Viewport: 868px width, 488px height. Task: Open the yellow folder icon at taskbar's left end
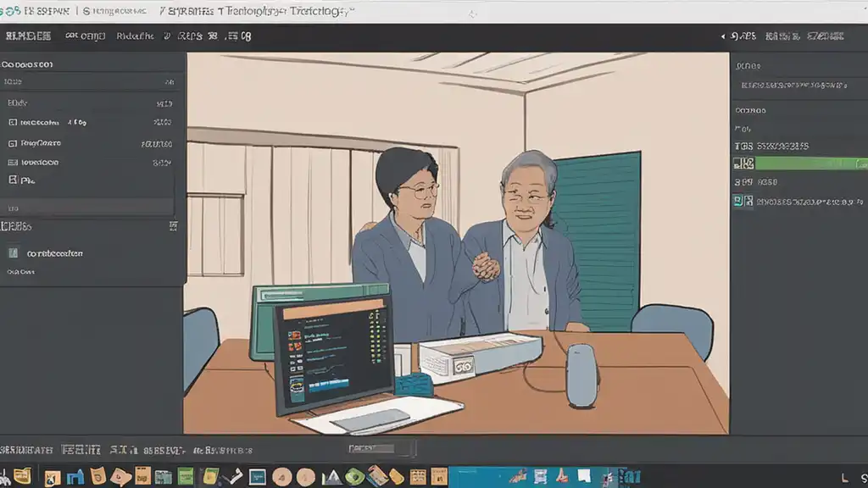point(22,475)
